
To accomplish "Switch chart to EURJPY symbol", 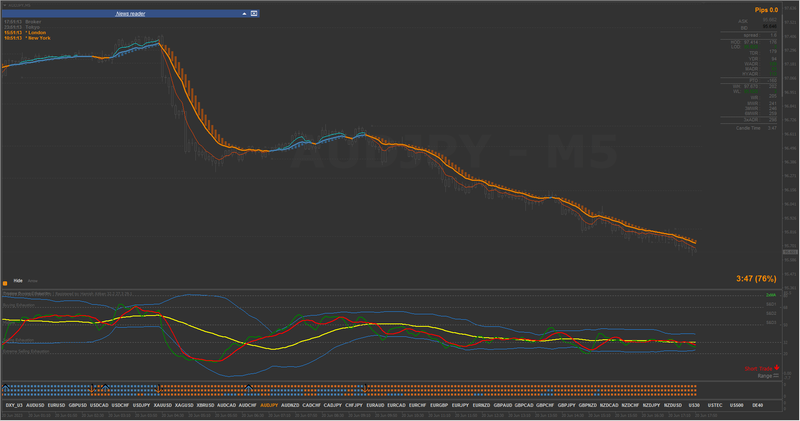I will [460, 405].
